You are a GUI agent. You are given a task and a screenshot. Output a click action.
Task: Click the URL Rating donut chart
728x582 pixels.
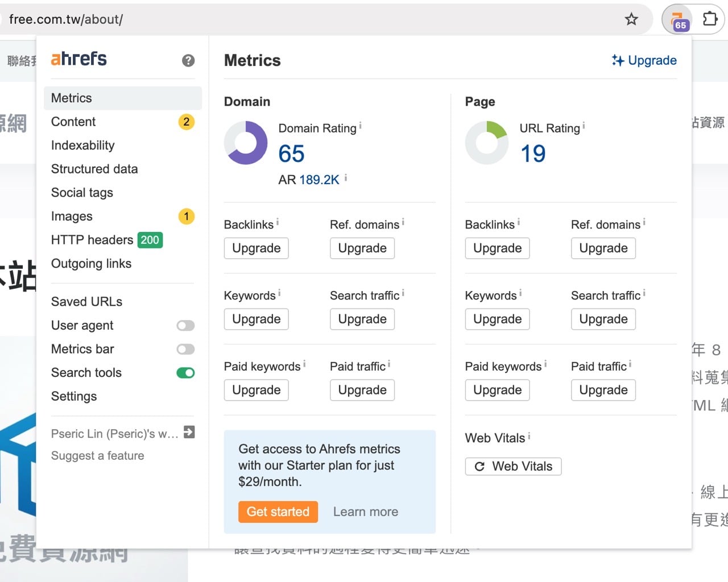click(487, 143)
